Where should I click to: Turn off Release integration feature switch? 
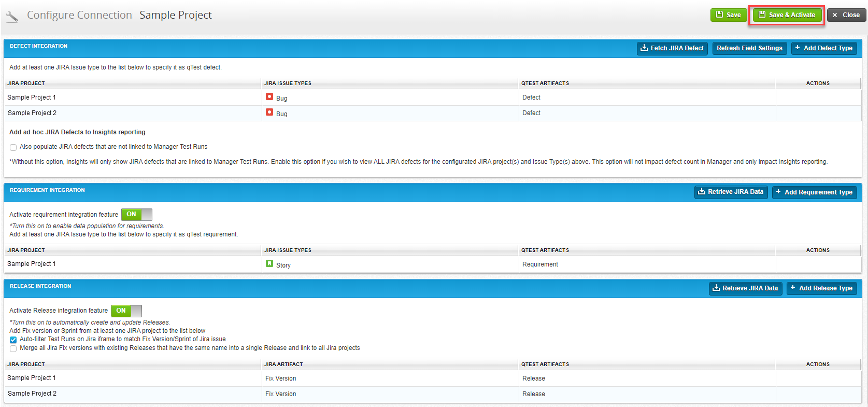(x=126, y=311)
